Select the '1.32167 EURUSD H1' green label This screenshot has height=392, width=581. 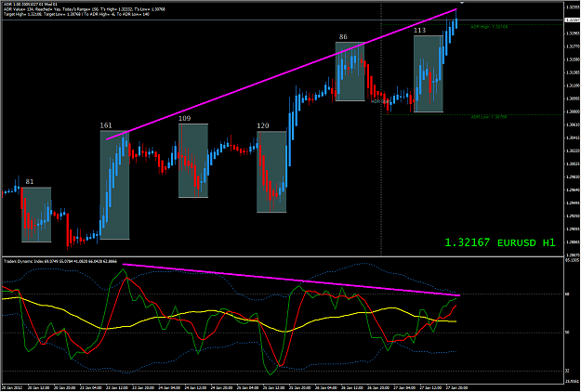coord(500,242)
